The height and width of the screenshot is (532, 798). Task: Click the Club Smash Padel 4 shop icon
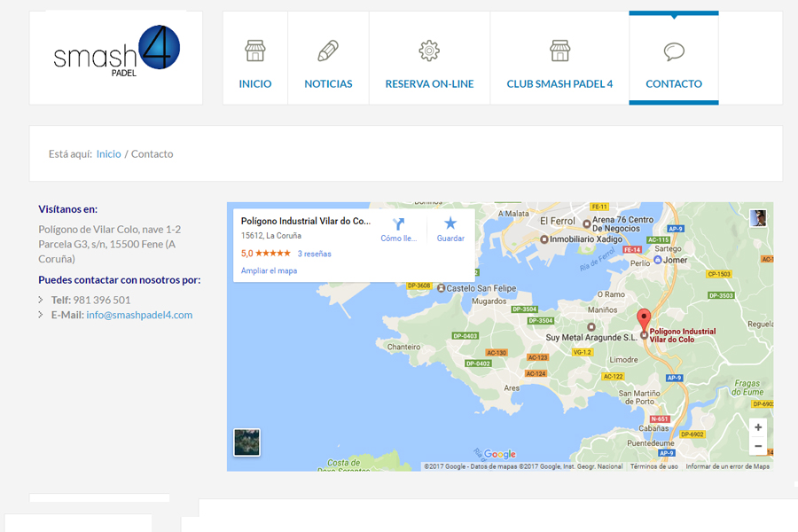[x=559, y=51]
